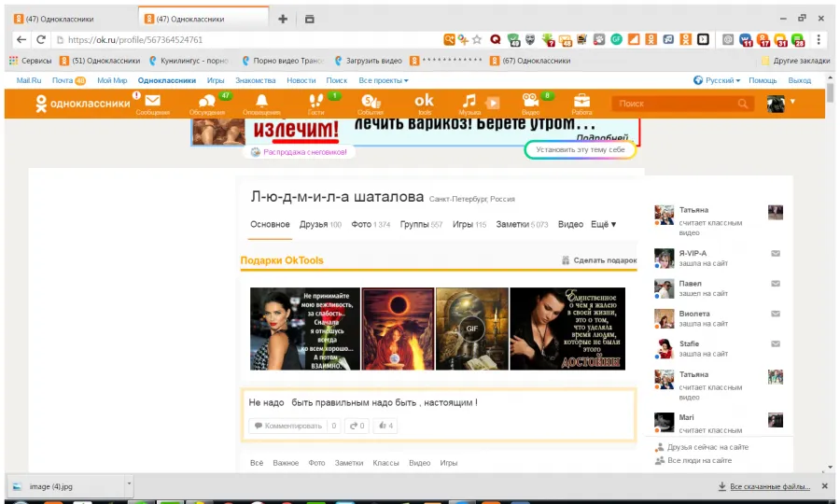Click Комментировать button under status
The height and width of the screenshot is (504, 840).
(288, 426)
